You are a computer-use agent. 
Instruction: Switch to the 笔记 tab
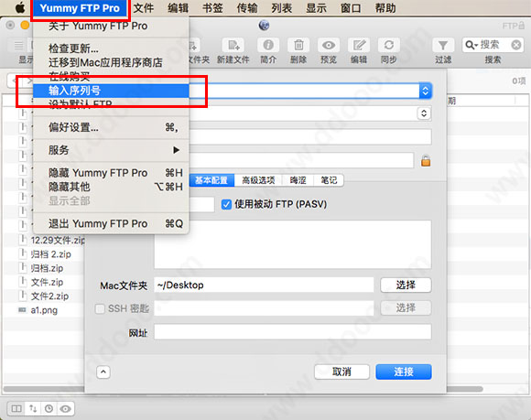[329, 180]
